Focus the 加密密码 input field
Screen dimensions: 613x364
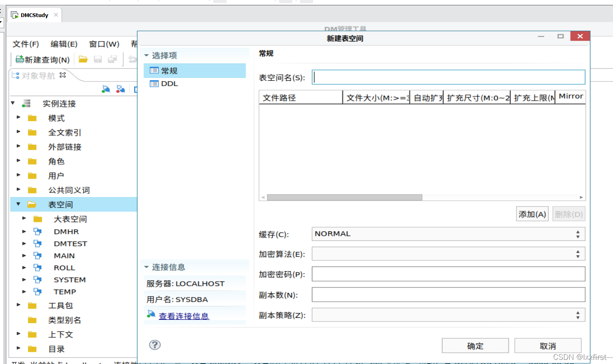pyautogui.click(x=449, y=274)
